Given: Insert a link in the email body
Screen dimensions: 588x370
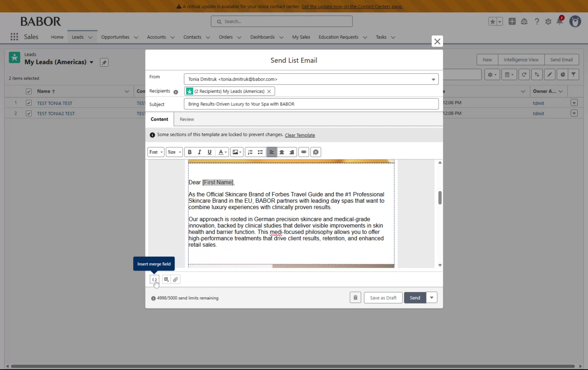Looking at the screenshot, I should pos(304,152).
